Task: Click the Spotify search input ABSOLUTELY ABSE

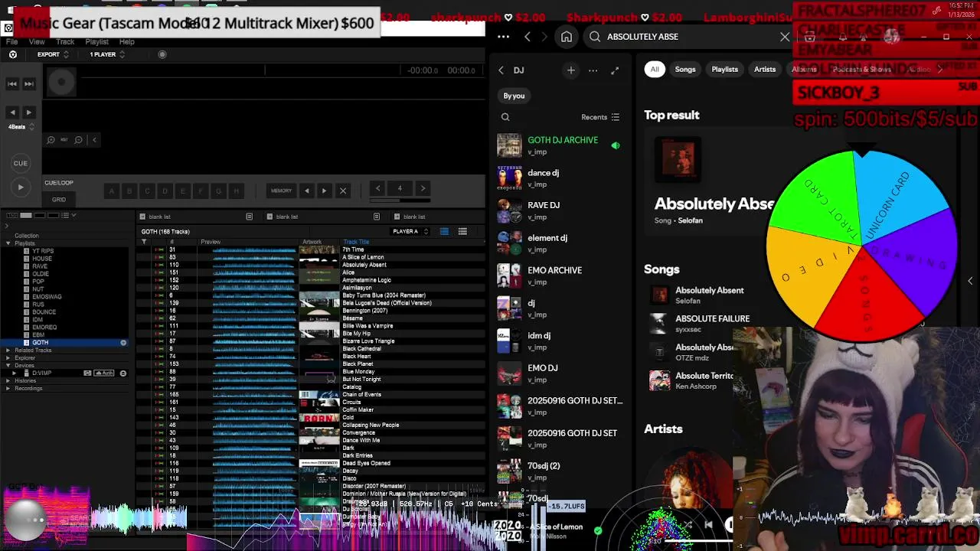Action: [689, 37]
